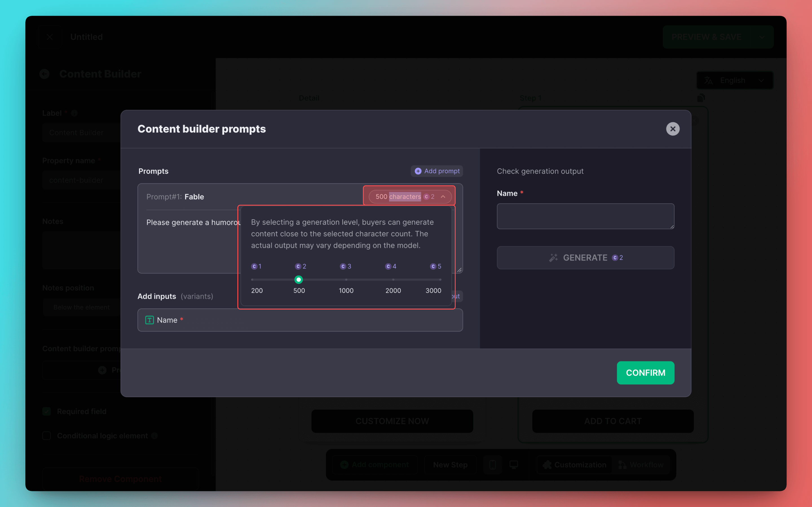The height and width of the screenshot is (507, 812).
Task: Open the English language dropdown
Action: [x=734, y=81]
